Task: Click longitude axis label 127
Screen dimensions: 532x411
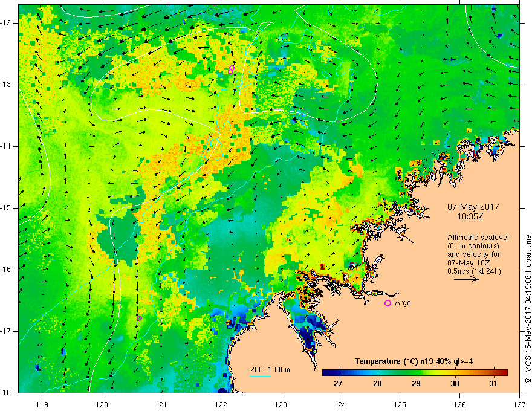Action: [519, 404]
